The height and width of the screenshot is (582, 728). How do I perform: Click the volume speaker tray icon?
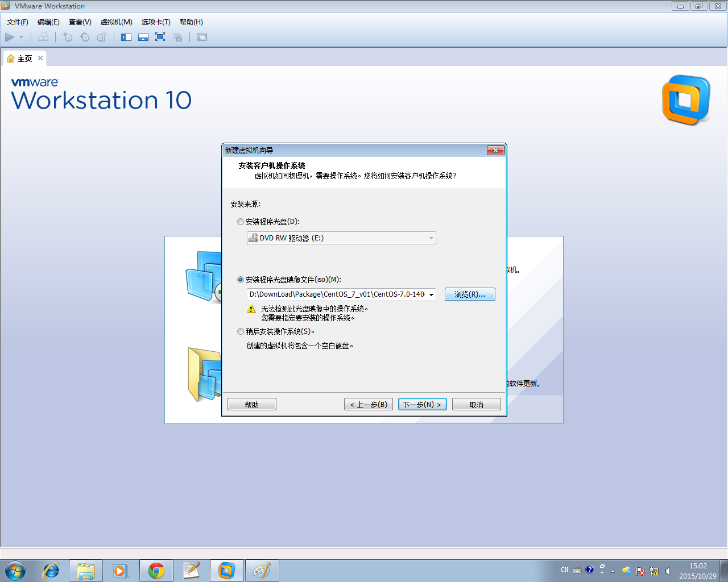point(668,571)
